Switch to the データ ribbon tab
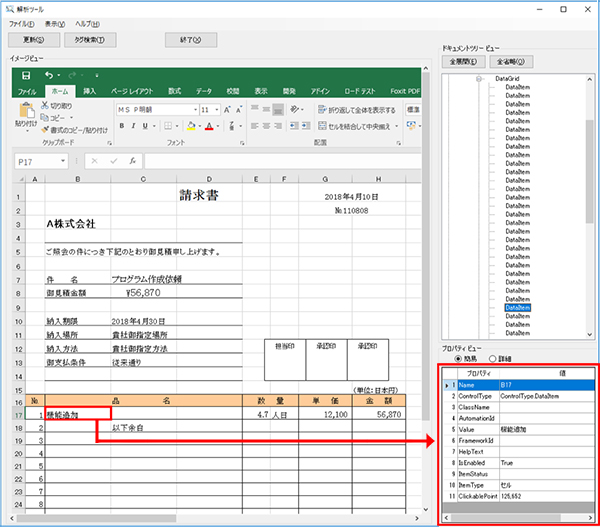The height and width of the screenshot is (527, 600). pyautogui.click(x=204, y=91)
